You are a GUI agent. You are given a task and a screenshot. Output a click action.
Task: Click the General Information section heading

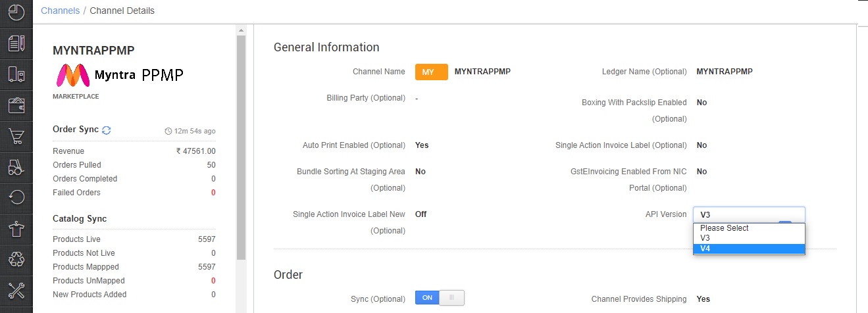(x=326, y=47)
